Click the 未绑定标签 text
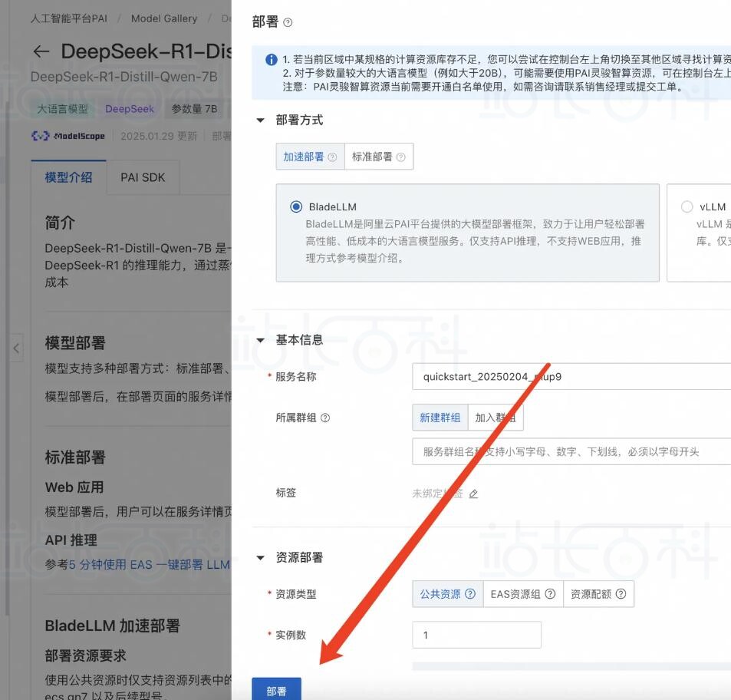The height and width of the screenshot is (700, 731). [437, 494]
